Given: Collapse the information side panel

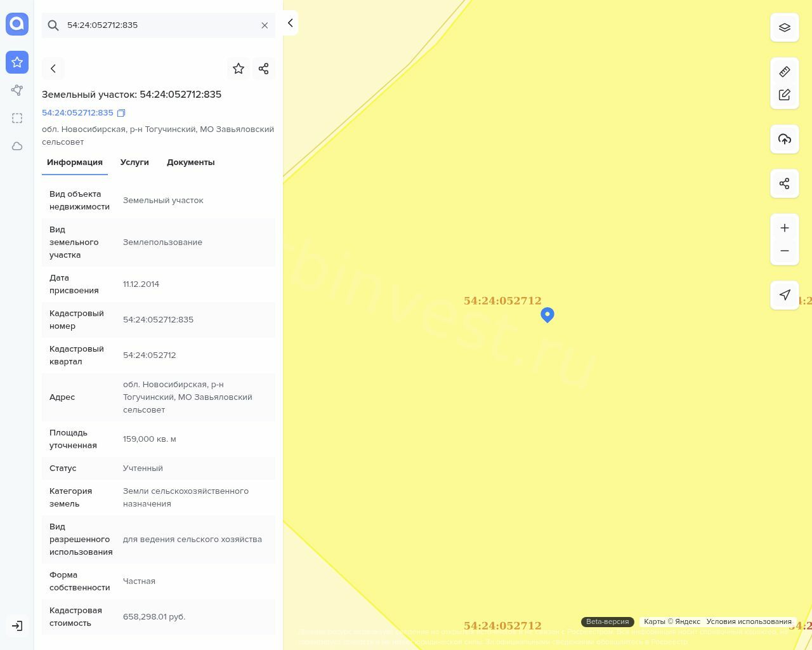Looking at the screenshot, I should coord(290,23).
